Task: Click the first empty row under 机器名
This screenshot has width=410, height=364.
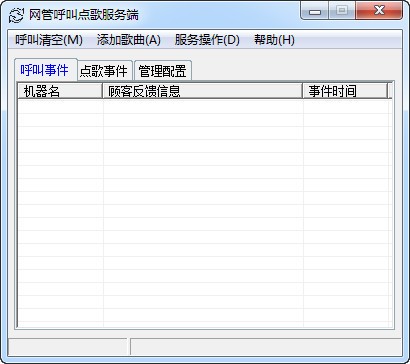Action: tap(60, 107)
